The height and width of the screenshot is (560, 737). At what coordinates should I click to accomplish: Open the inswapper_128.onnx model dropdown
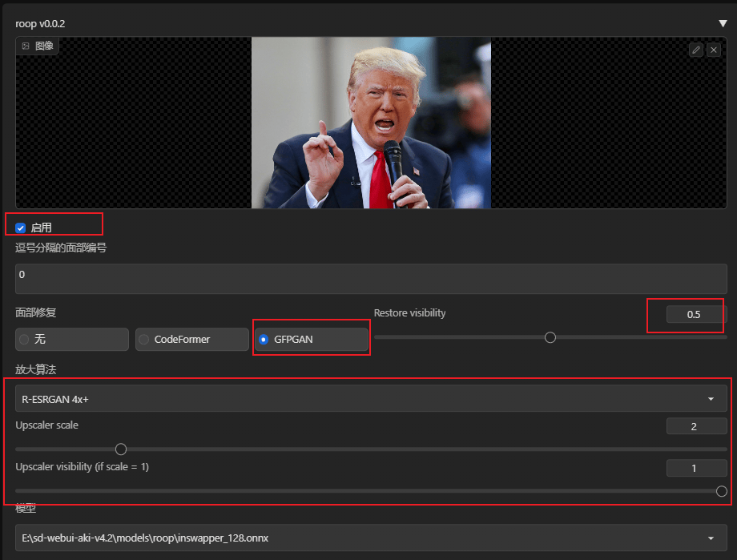click(x=372, y=538)
